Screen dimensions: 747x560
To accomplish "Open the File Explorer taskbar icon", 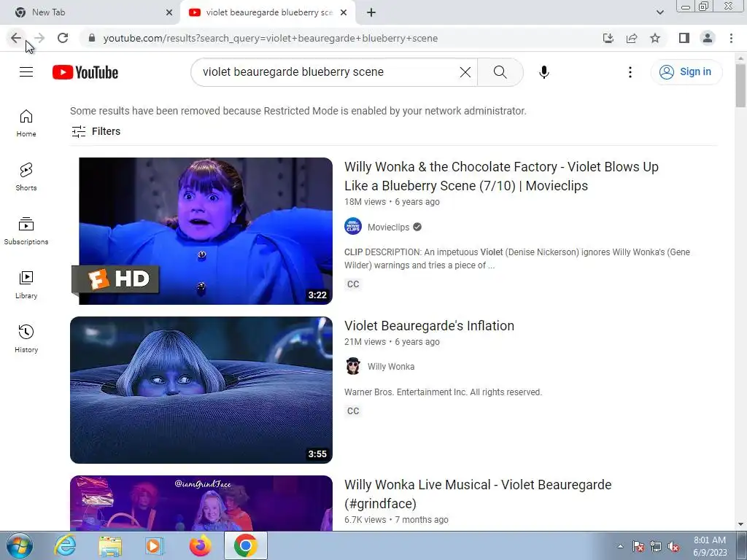I will tap(110, 545).
